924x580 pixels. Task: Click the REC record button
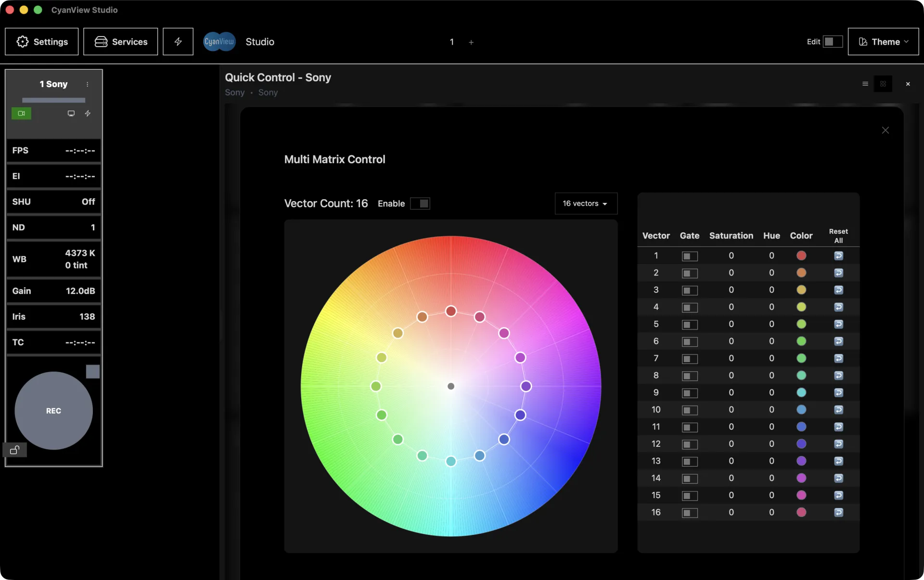pyautogui.click(x=53, y=411)
